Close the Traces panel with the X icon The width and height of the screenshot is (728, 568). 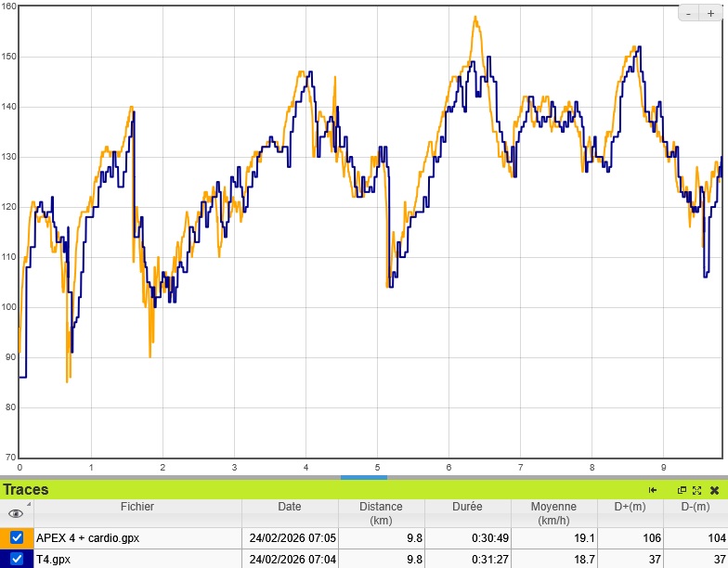pyautogui.click(x=714, y=490)
